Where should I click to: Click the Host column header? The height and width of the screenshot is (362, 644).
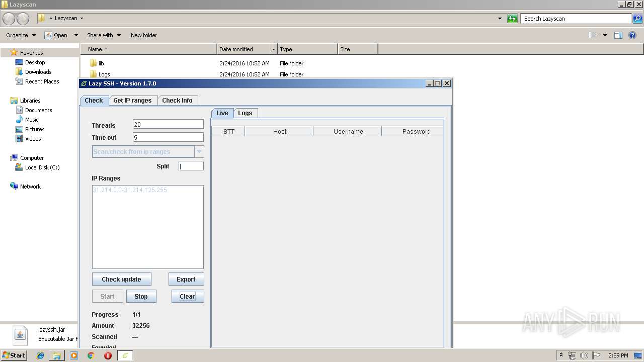click(x=279, y=131)
